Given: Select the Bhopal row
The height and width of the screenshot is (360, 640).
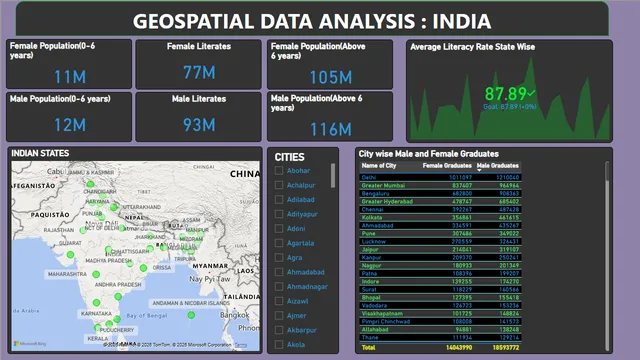Looking at the screenshot, I should click(440, 298).
